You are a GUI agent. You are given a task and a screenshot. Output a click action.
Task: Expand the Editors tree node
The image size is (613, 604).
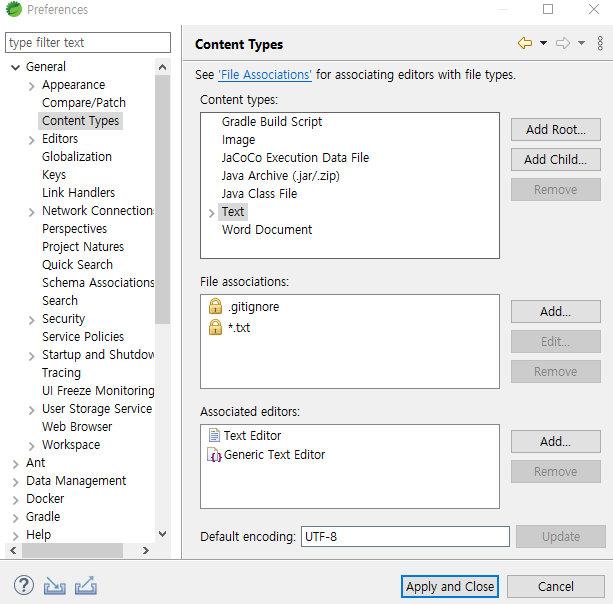pos(32,140)
